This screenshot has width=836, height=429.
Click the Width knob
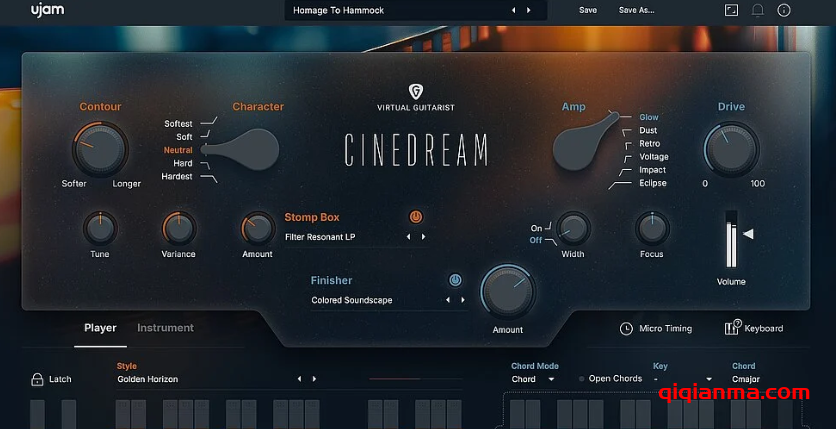(x=573, y=229)
